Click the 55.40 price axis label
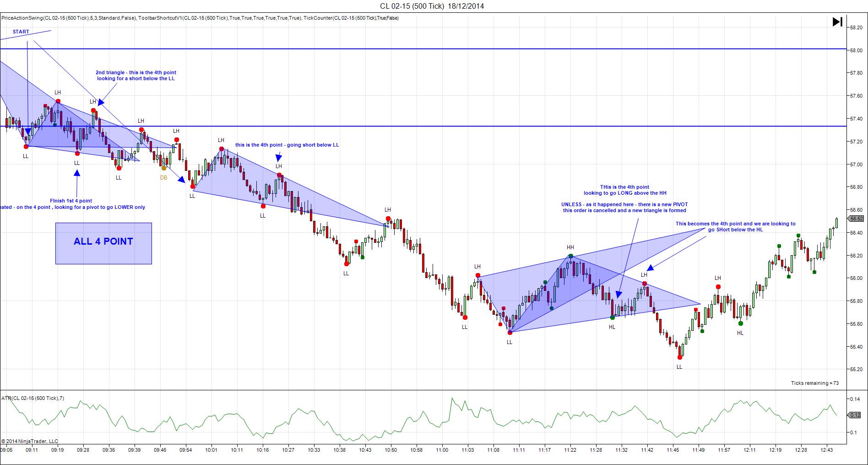The image size is (868, 465). tap(856, 347)
